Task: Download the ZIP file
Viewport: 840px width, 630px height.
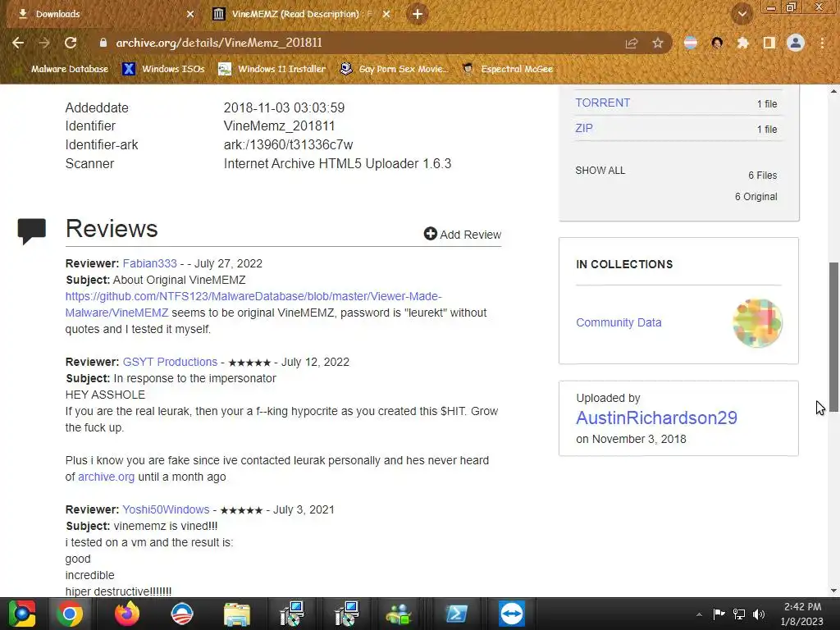Action: pos(584,129)
